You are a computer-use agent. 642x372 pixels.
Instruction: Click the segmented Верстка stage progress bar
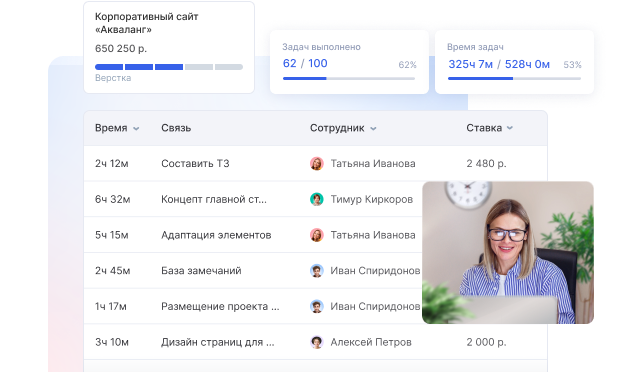169,67
